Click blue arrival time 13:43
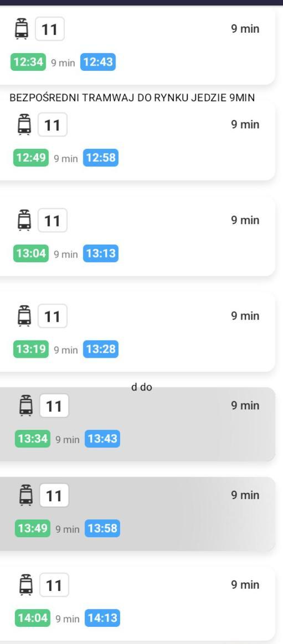The width and height of the screenshot is (283, 644). [x=102, y=439]
